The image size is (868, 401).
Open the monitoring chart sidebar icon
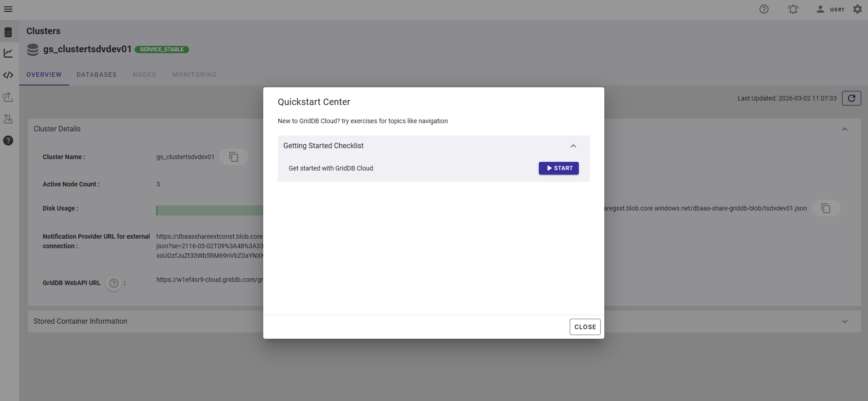[x=8, y=53]
